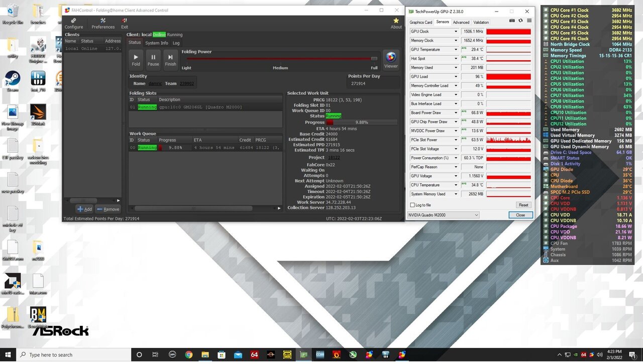
Task: Click the Folding Power slider handle
Action: coord(374,59)
